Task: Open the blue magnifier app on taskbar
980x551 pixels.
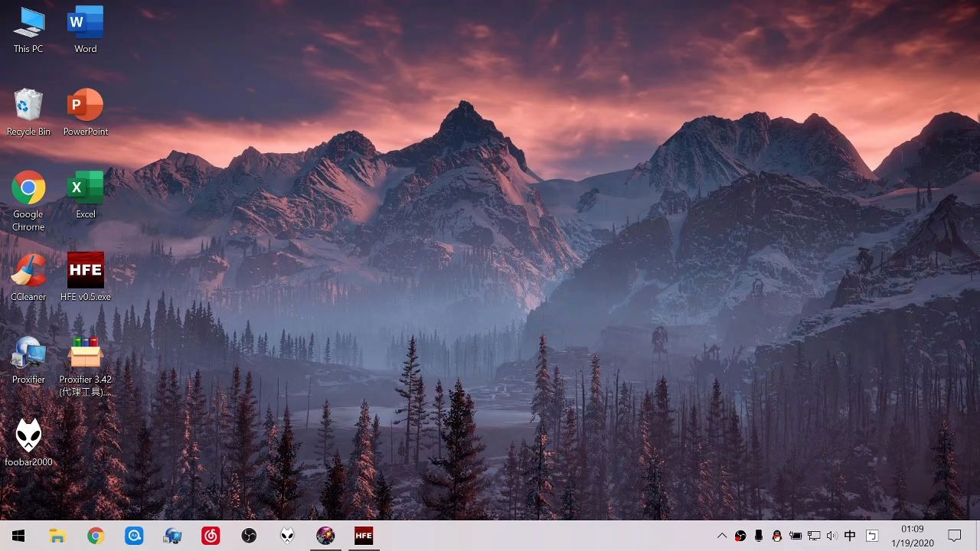Action: click(134, 536)
